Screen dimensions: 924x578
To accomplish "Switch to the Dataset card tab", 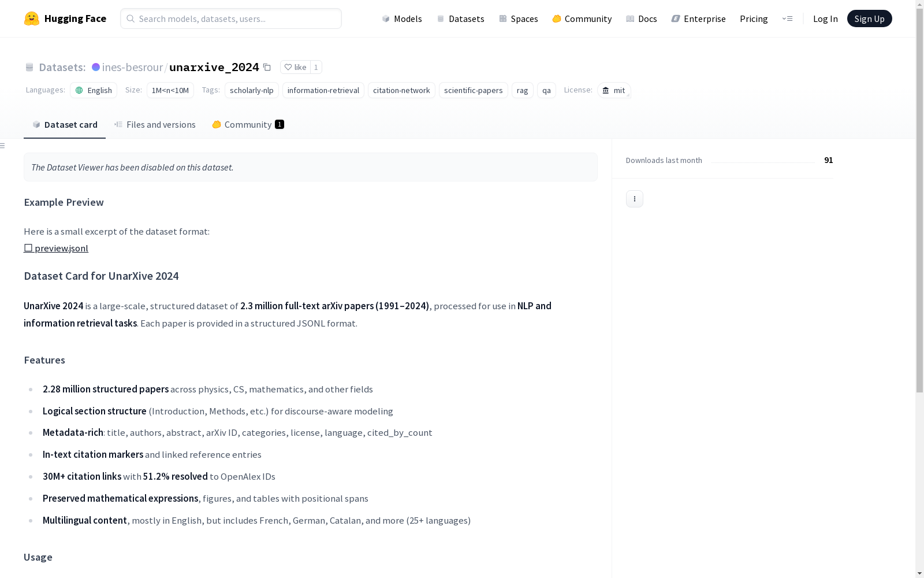I will click(x=65, y=125).
